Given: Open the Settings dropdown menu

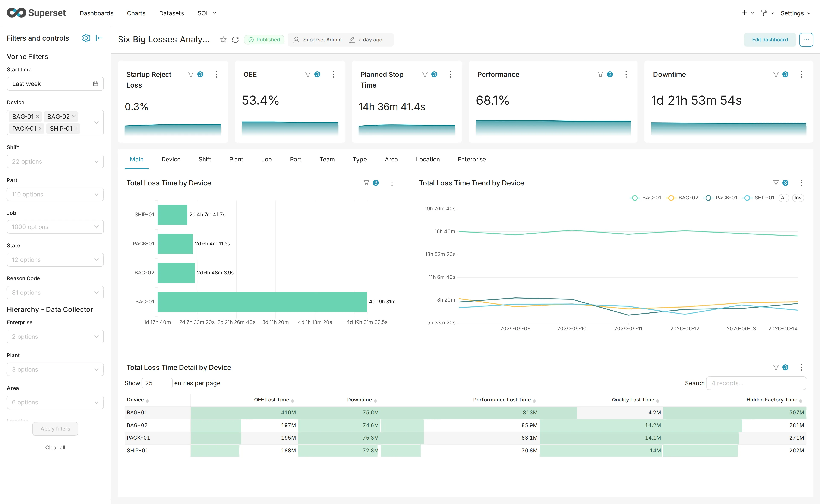Looking at the screenshot, I should (795, 13).
